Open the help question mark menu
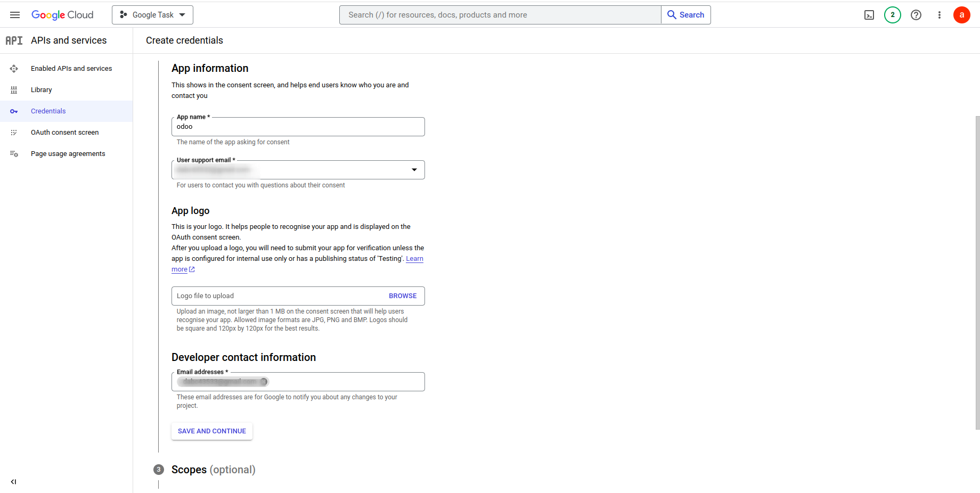Viewport: 980px width, 493px height. pyautogui.click(x=916, y=15)
